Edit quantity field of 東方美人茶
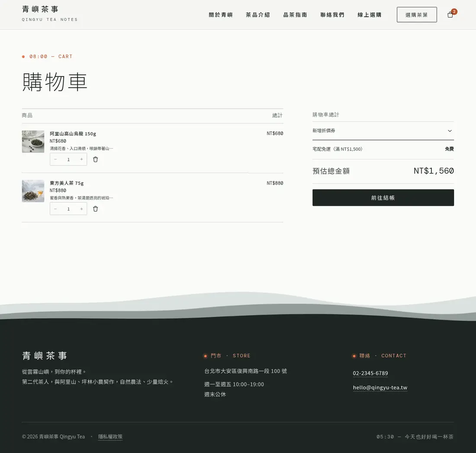This screenshot has width=476, height=453. (x=68, y=209)
